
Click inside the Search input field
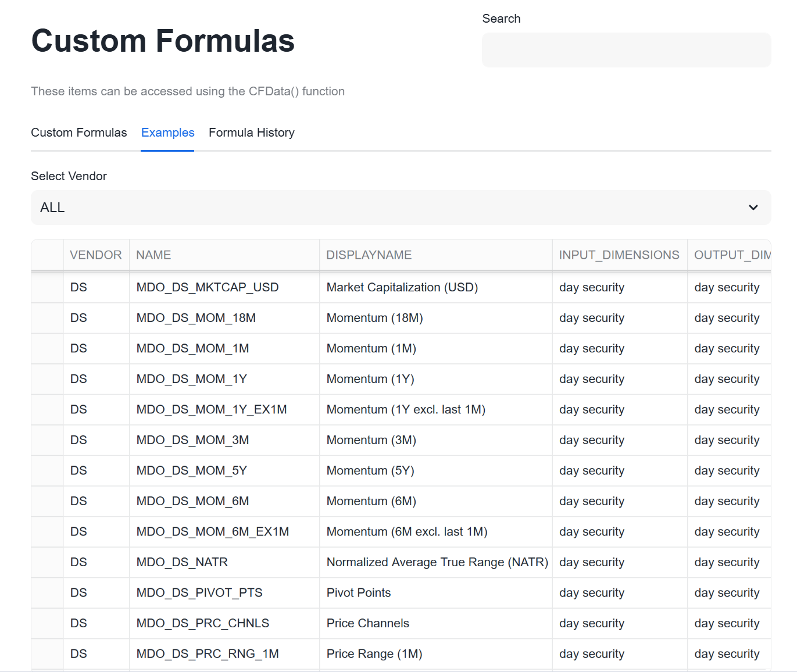626,50
